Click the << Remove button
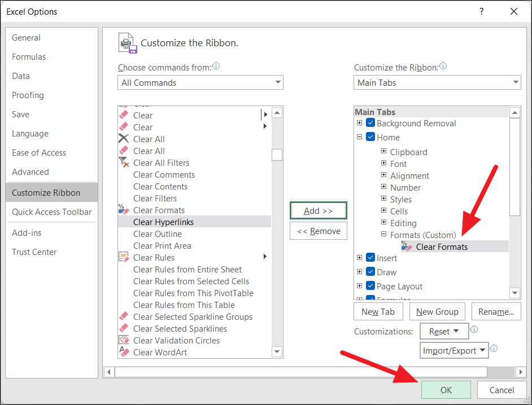 tap(319, 231)
